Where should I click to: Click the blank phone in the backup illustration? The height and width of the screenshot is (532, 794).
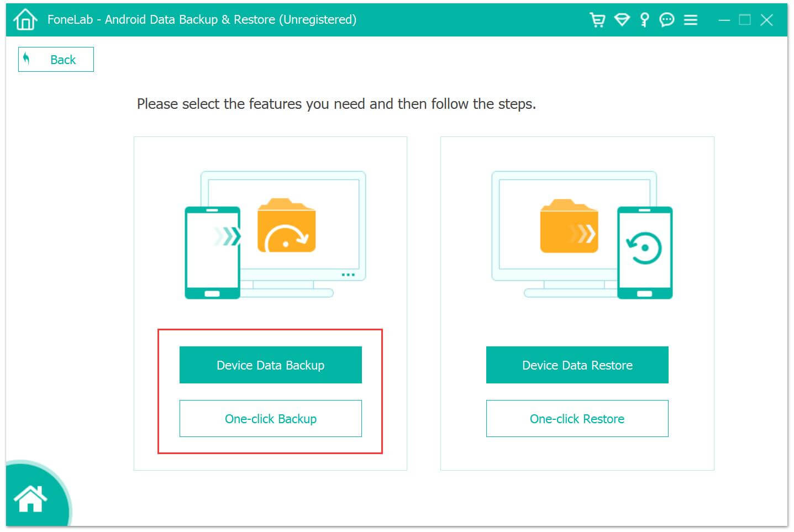(212, 252)
